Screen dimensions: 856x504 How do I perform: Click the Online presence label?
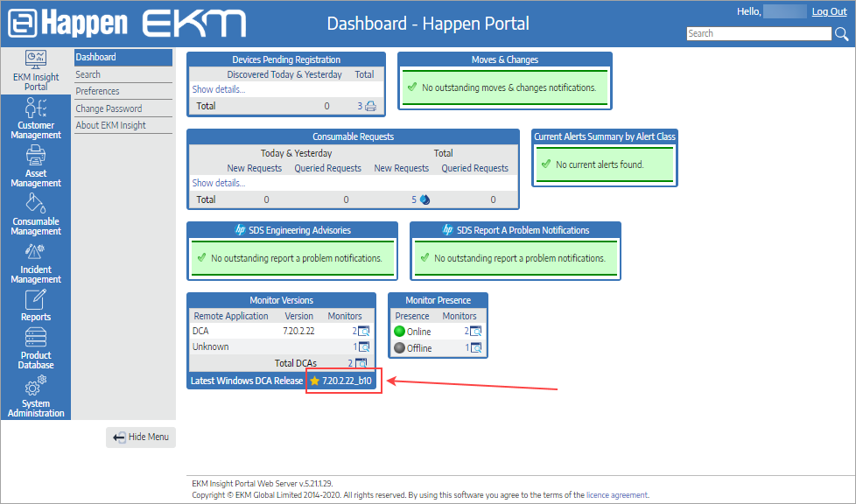(x=418, y=332)
